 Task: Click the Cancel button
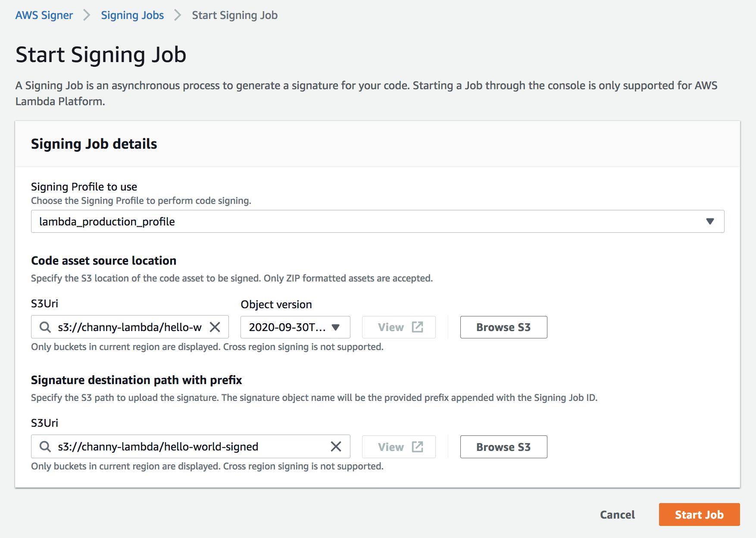[617, 514]
